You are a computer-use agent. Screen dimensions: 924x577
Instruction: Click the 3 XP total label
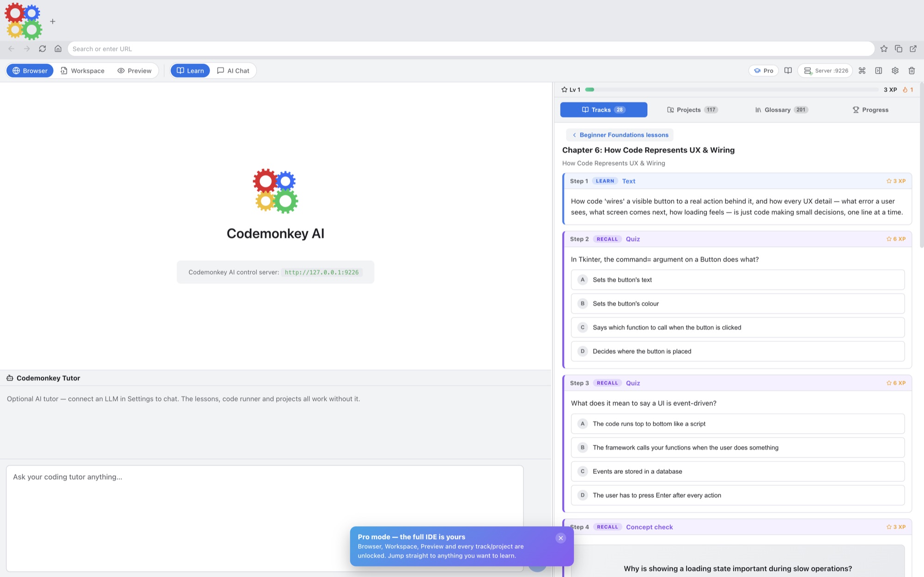coord(890,90)
